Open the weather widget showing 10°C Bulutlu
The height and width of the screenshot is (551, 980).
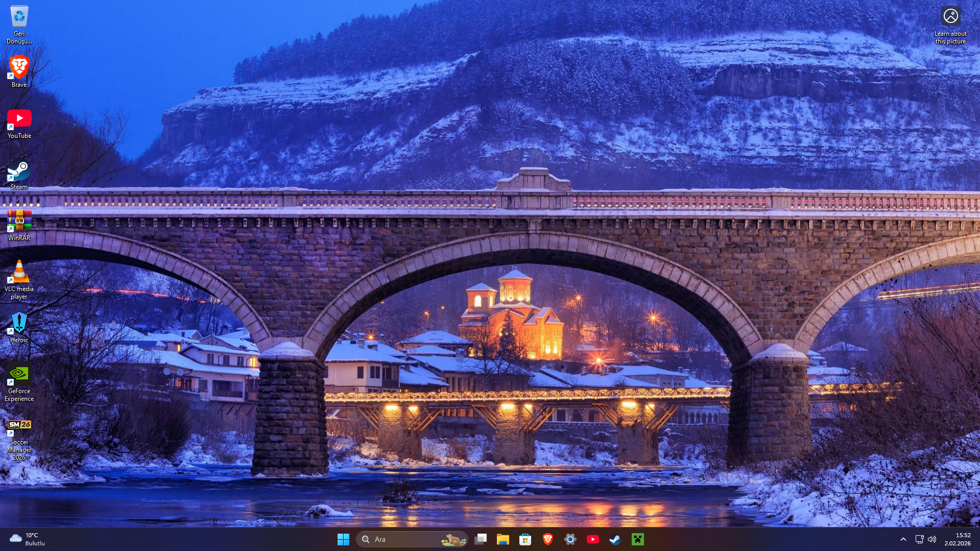coord(28,539)
